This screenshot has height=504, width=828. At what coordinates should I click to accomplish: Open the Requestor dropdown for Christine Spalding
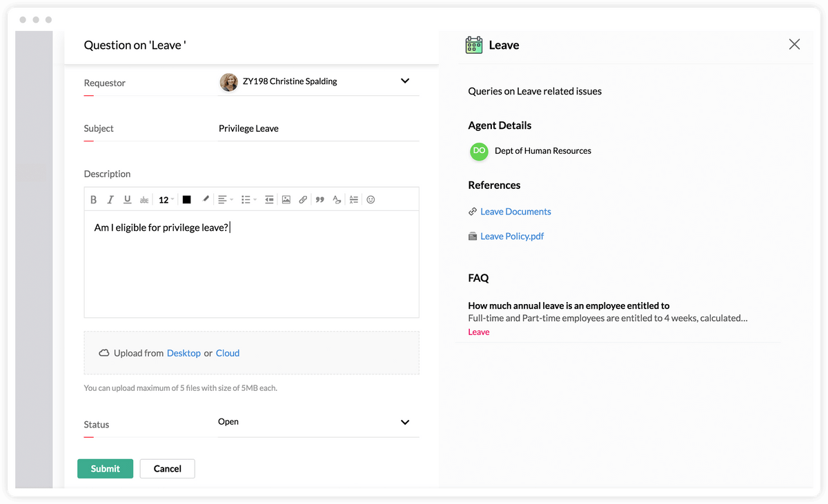[x=405, y=81]
